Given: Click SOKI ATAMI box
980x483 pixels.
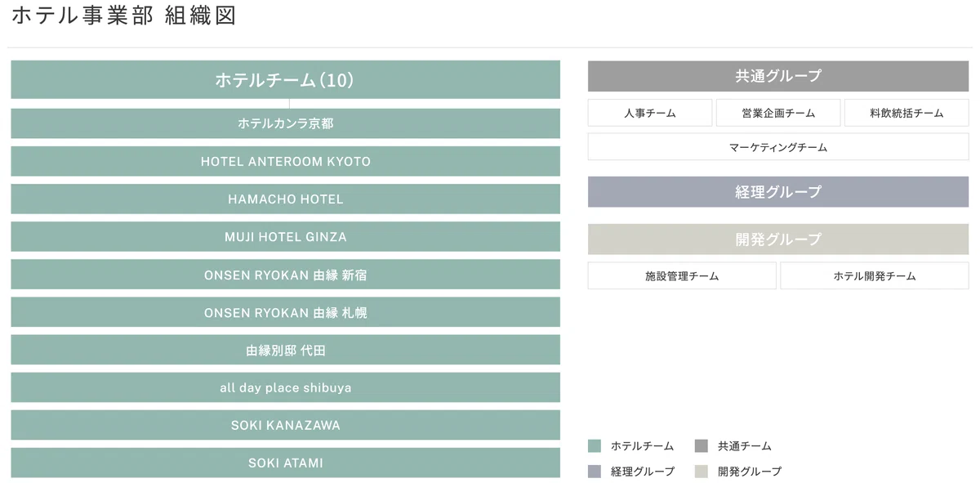Looking at the screenshot, I should (x=285, y=463).
